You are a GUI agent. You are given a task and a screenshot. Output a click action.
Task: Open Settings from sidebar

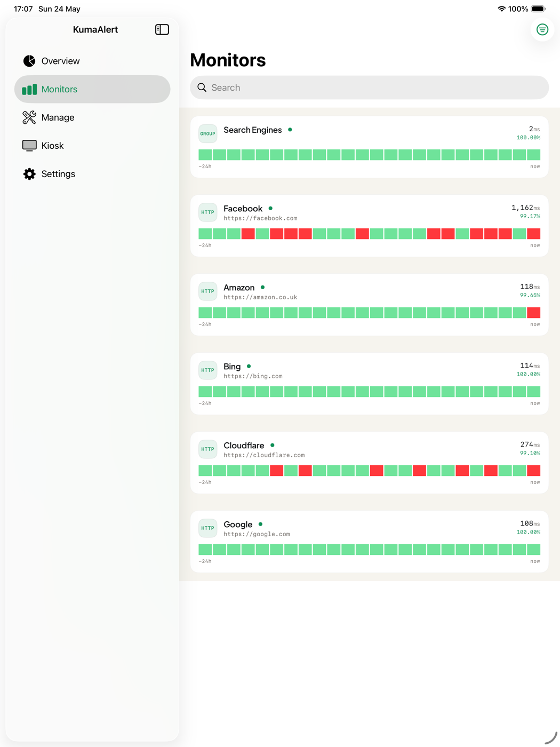tap(92, 174)
